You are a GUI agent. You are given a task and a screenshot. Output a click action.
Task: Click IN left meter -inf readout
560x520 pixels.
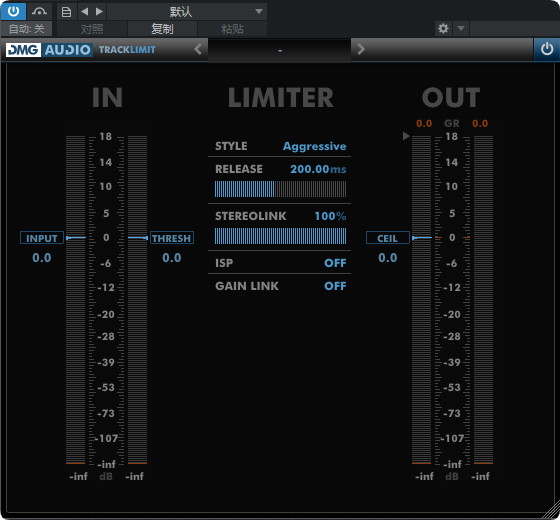pos(78,476)
